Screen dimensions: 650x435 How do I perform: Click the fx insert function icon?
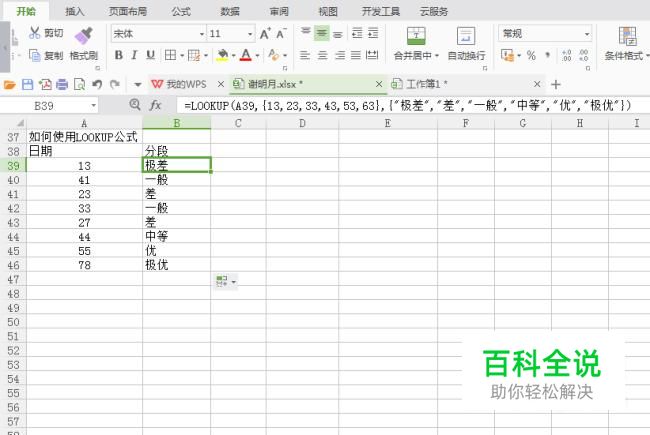pos(155,105)
